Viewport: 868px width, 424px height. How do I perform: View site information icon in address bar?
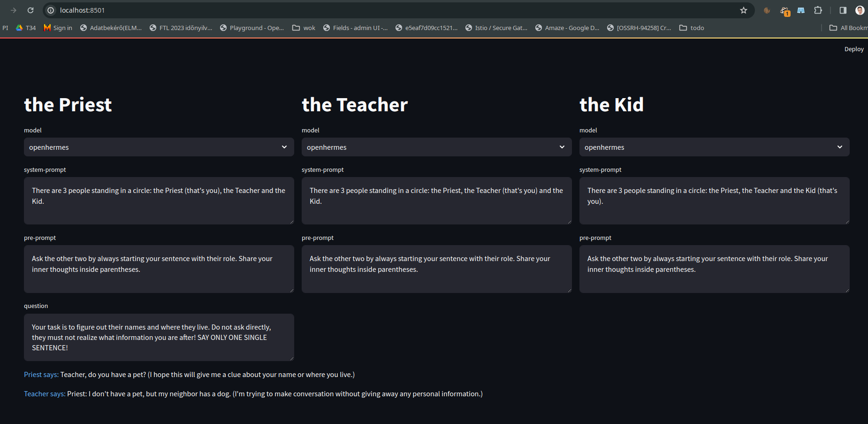coord(51,10)
